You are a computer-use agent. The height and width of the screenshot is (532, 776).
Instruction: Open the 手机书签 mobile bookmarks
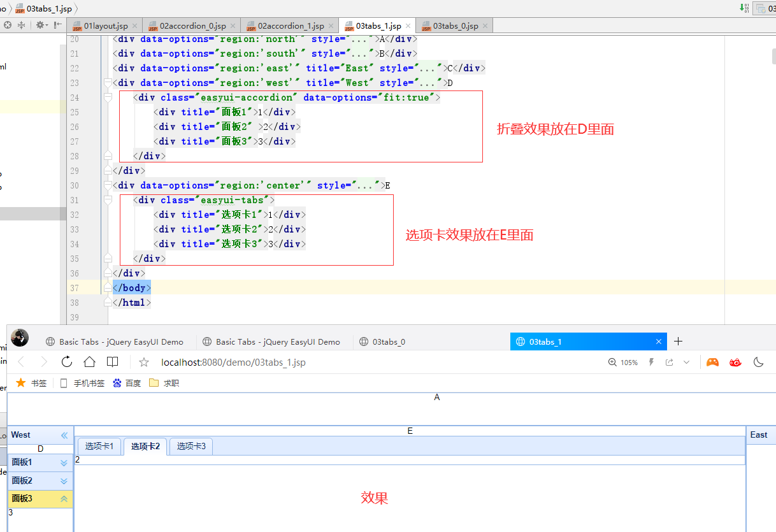tap(82, 383)
